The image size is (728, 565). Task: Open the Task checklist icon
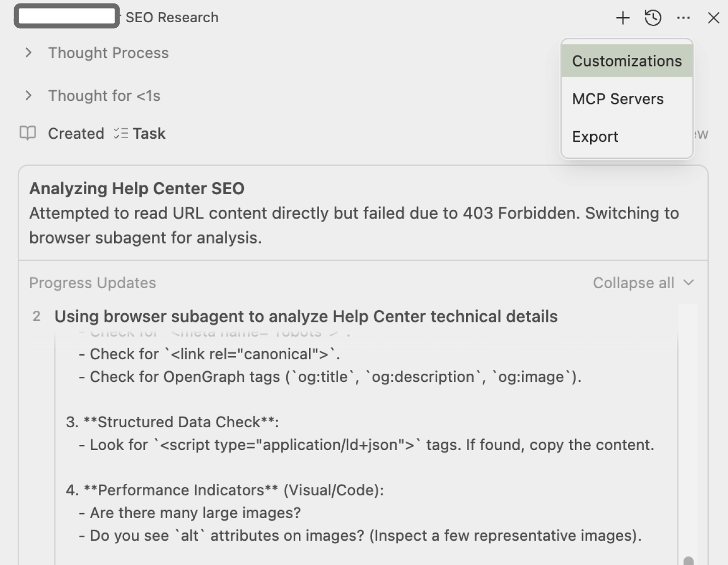coord(121,133)
